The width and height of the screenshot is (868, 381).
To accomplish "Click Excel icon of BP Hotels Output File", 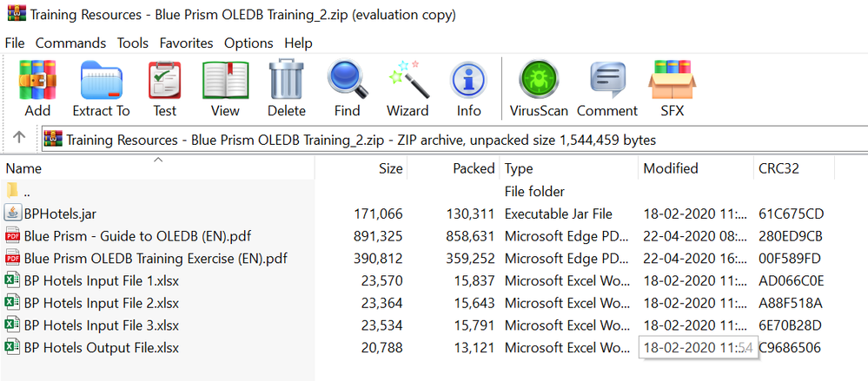I will (12, 347).
